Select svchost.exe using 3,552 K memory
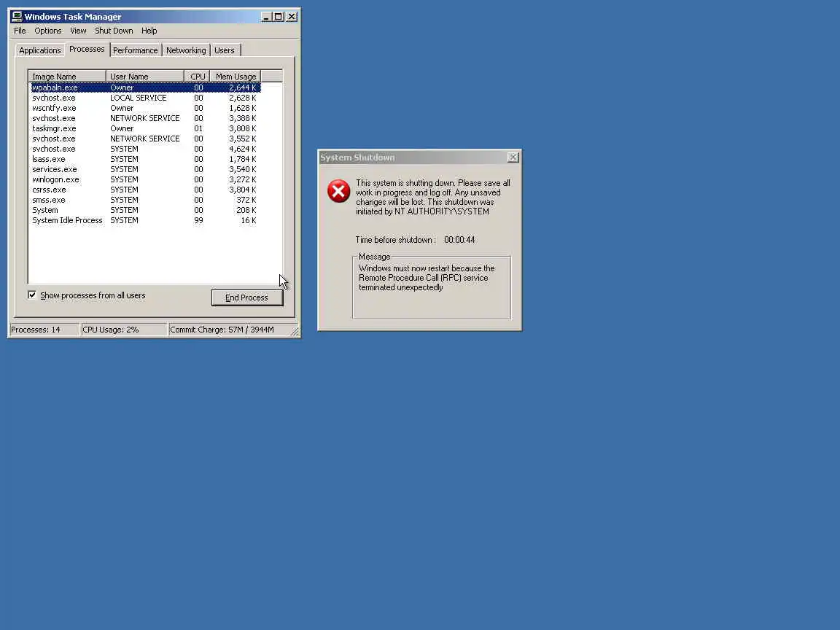 [x=145, y=139]
